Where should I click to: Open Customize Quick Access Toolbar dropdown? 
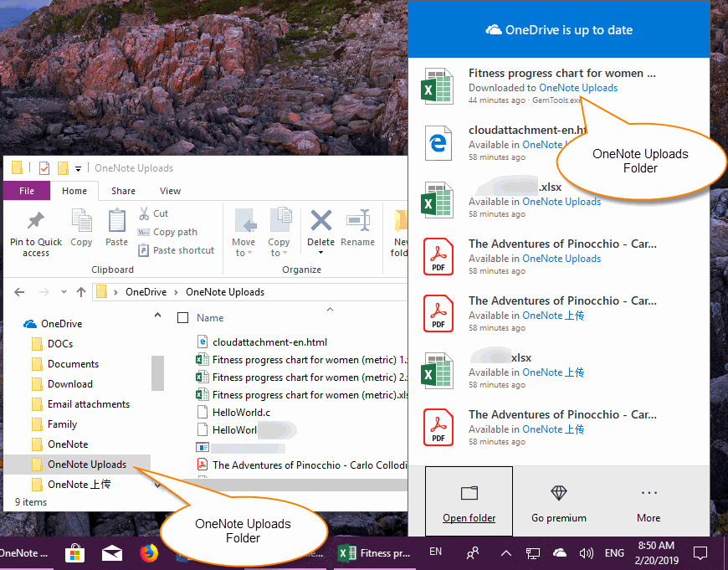coord(79,168)
